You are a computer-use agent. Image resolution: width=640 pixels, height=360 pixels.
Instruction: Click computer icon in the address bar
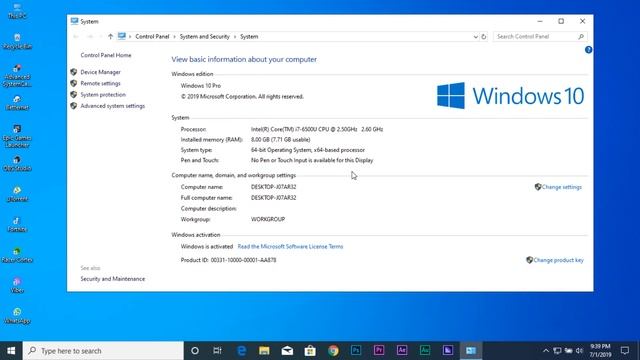pyautogui.click(x=122, y=36)
